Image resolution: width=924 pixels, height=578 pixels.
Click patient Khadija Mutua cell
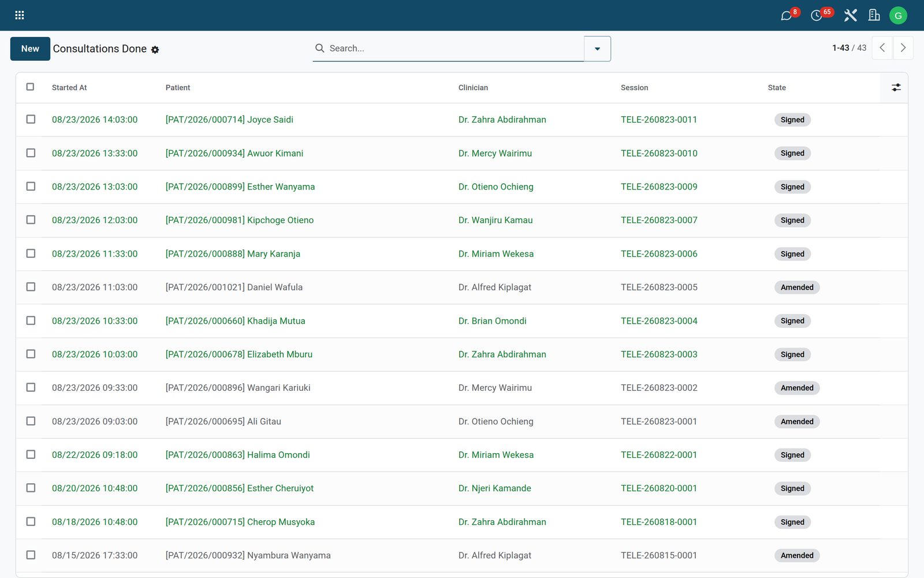pos(236,321)
